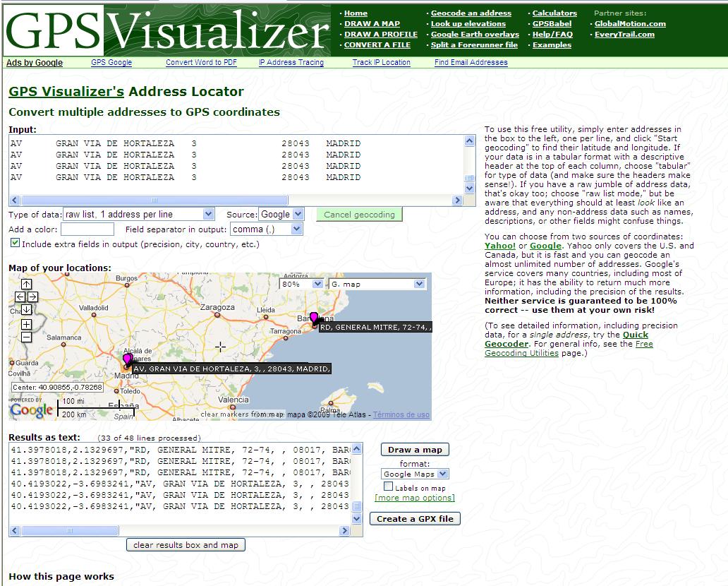Open CONVERT A FILE navigation item
The height and width of the screenshot is (586, 728).
[x=377, y=45]
